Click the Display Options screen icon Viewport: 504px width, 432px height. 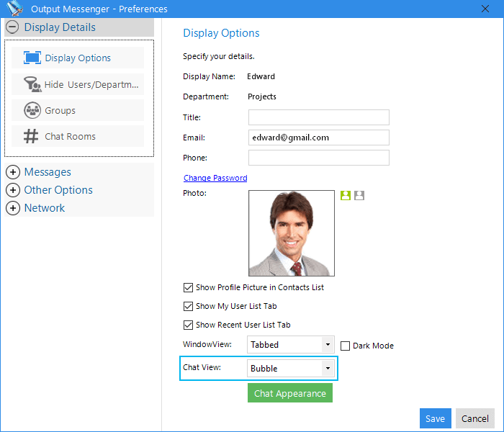coord(32,58)
